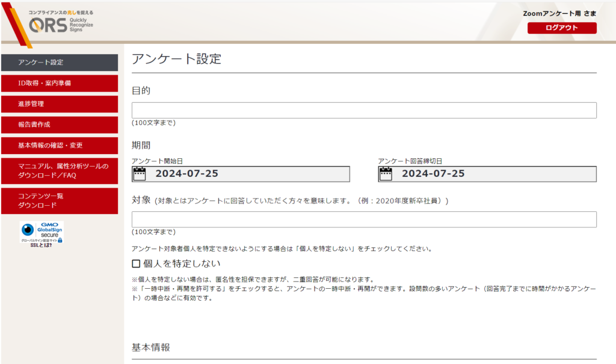This screenshot has width=616, height=364.
Task: Click inside the 目的 text input
Action: pos(363,110)
